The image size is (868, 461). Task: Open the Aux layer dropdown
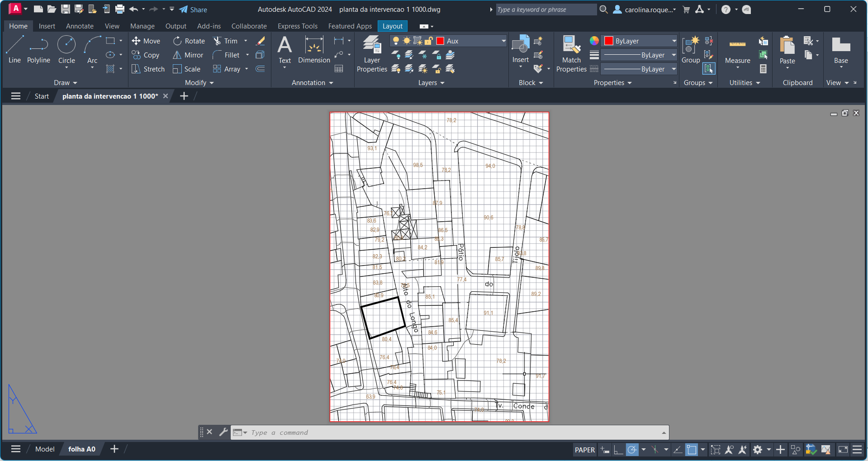(503, 41)
